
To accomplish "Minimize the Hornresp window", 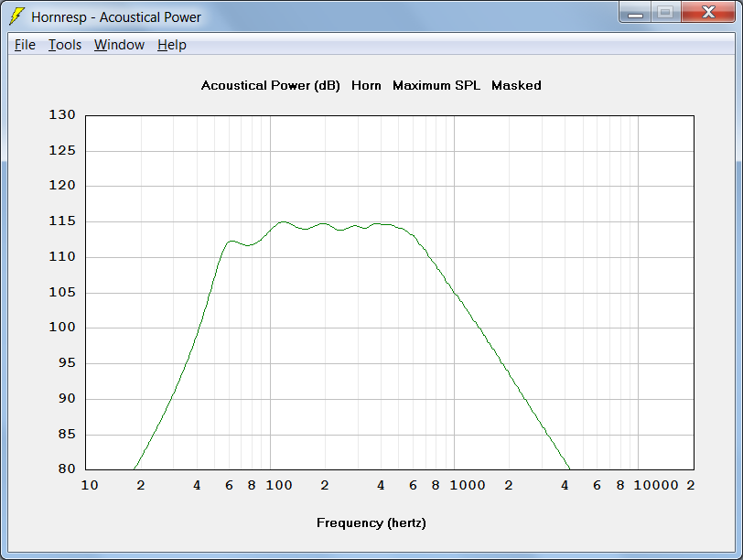I will pyautogui.click(x=635, y=12).
